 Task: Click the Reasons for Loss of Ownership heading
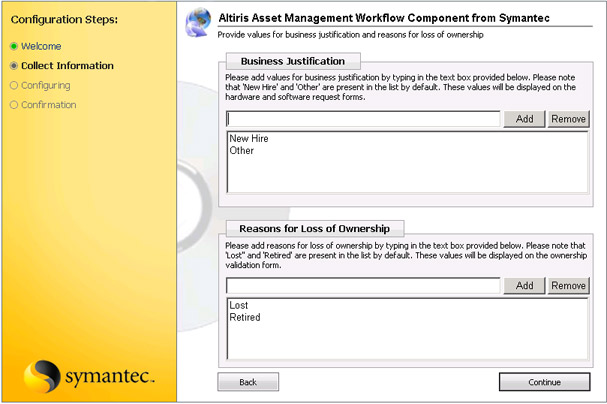[314, 229]
